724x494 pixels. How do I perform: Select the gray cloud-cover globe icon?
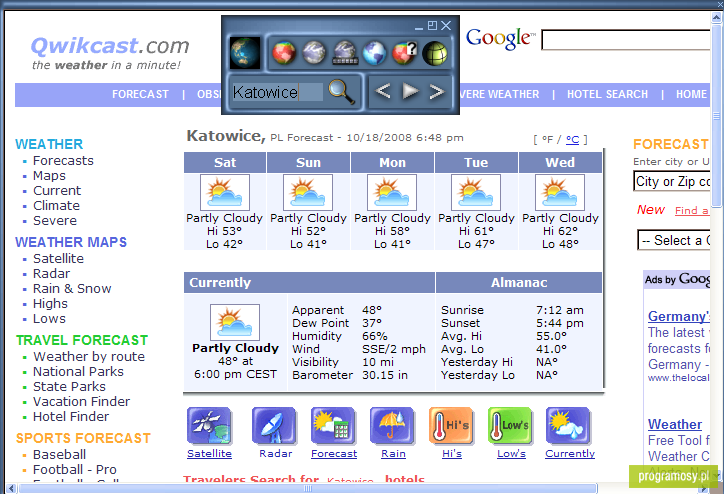pyautogui.click(x=314, y=53)
